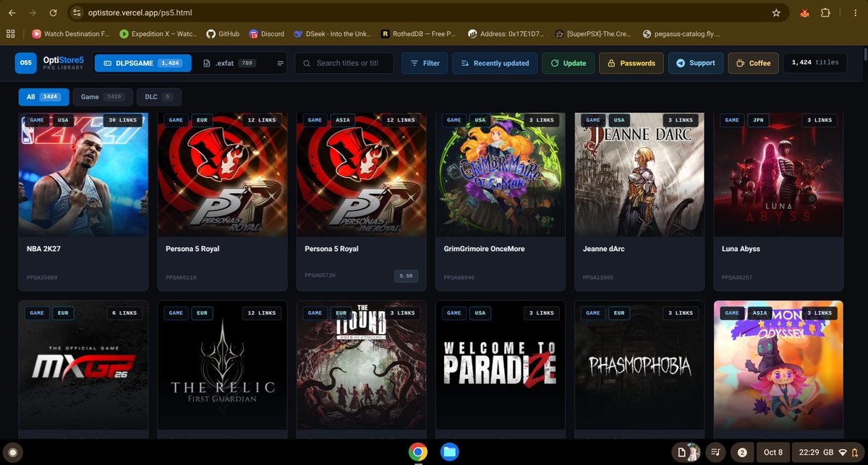The height and width of the screenshot is (465, 868).
Task: Open the ASIA Persona 5 Royal cover
Action: pos(361,174)
